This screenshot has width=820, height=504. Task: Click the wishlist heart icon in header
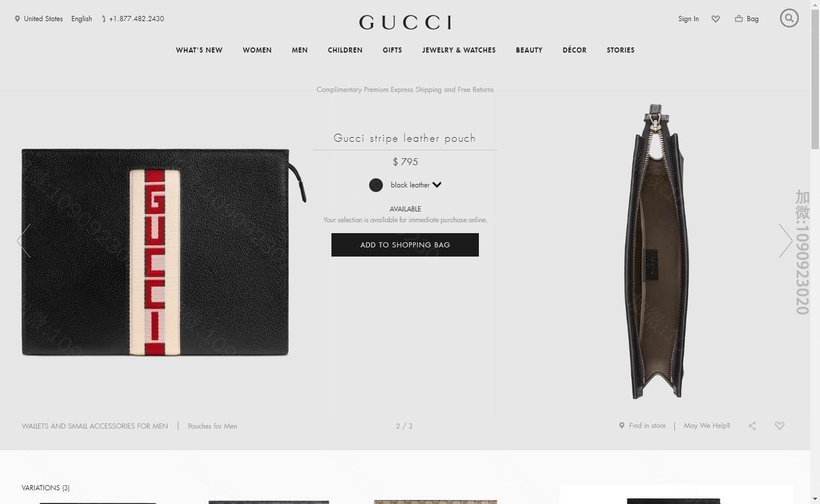coord(715,19)
